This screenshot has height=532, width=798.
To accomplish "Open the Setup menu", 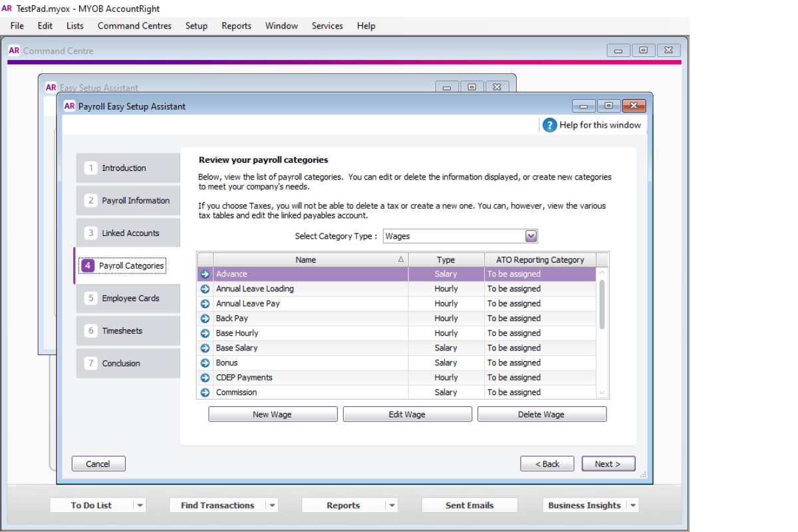I will (x=196, y=26).
